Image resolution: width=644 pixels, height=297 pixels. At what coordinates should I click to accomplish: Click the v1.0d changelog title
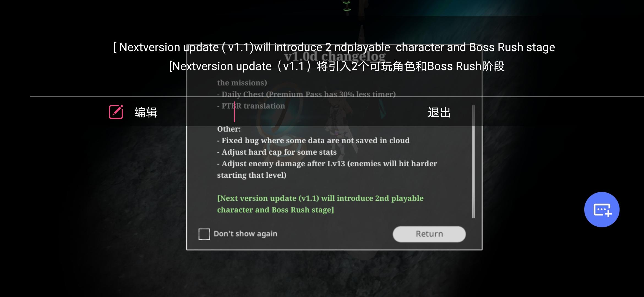pos(335,56)
